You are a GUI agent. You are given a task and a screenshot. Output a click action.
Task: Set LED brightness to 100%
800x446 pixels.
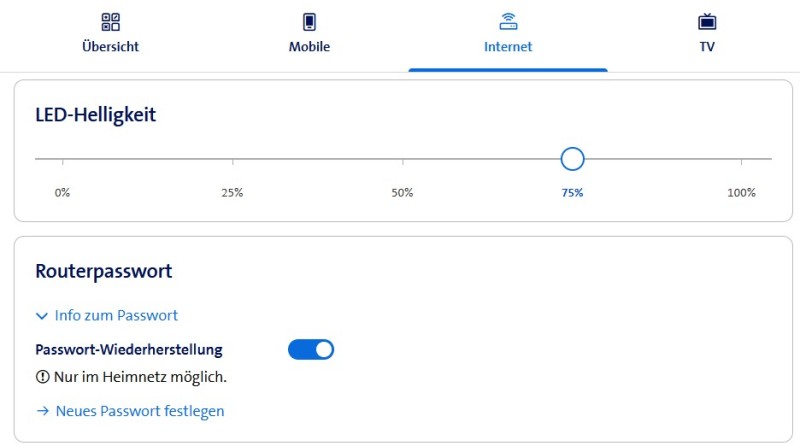742,159
